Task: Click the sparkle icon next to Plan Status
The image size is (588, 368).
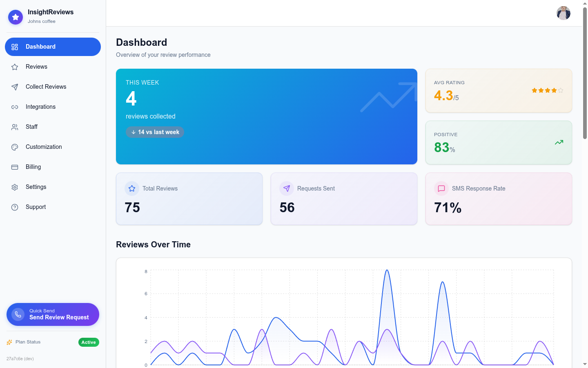Action: pos(9,342)
